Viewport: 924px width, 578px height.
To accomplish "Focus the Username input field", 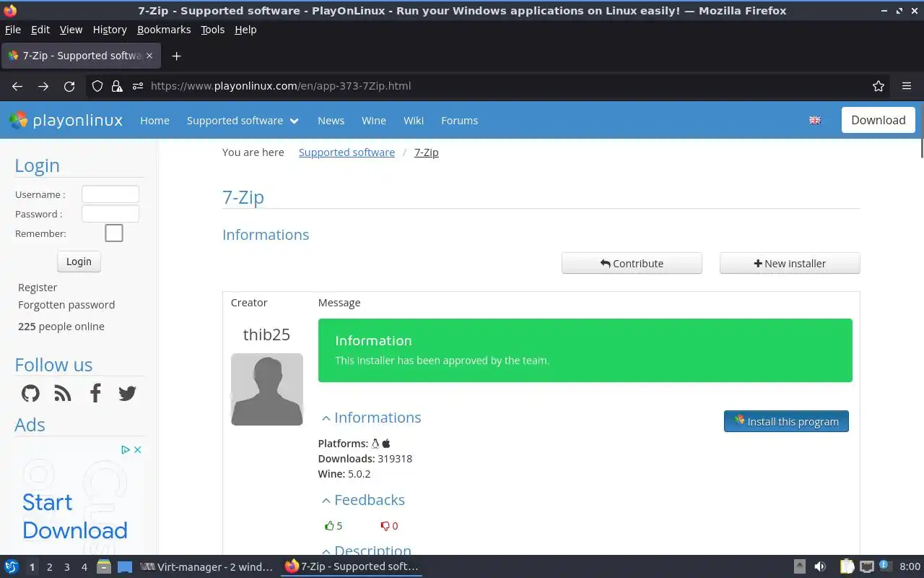I will (110, 194).
